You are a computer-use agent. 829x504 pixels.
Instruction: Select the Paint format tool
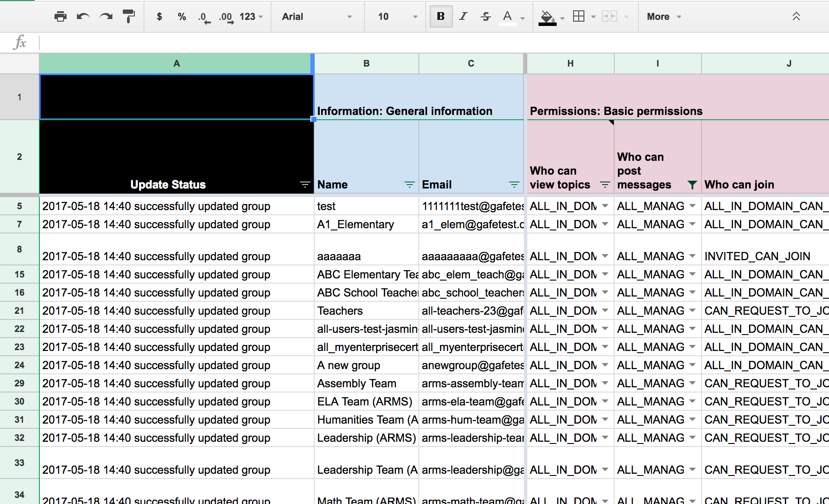(x=128, y=17)
